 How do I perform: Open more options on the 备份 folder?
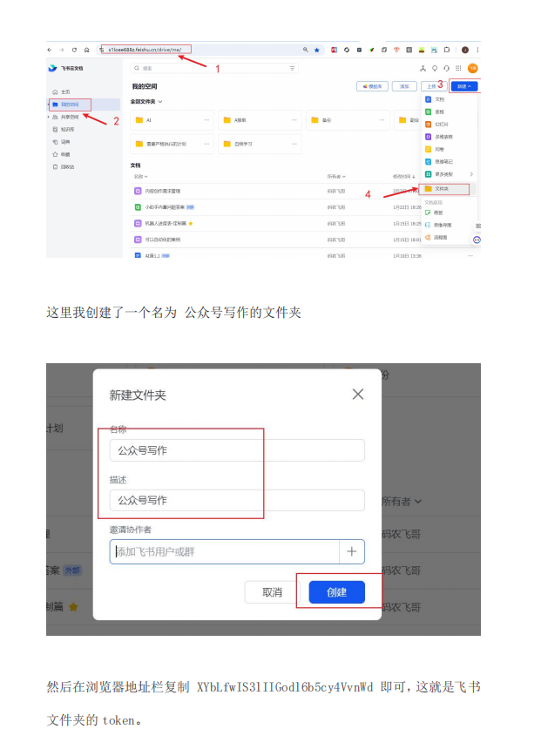coord(382,120)
